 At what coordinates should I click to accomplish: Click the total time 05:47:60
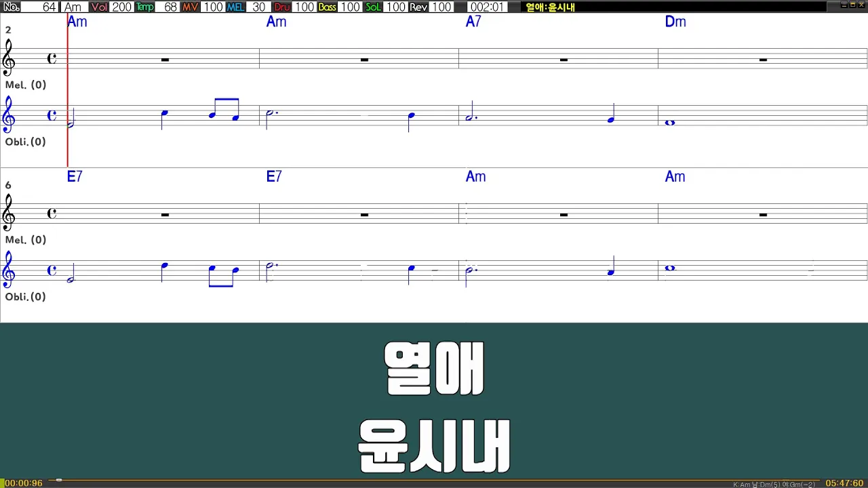[x=844, y=483]
